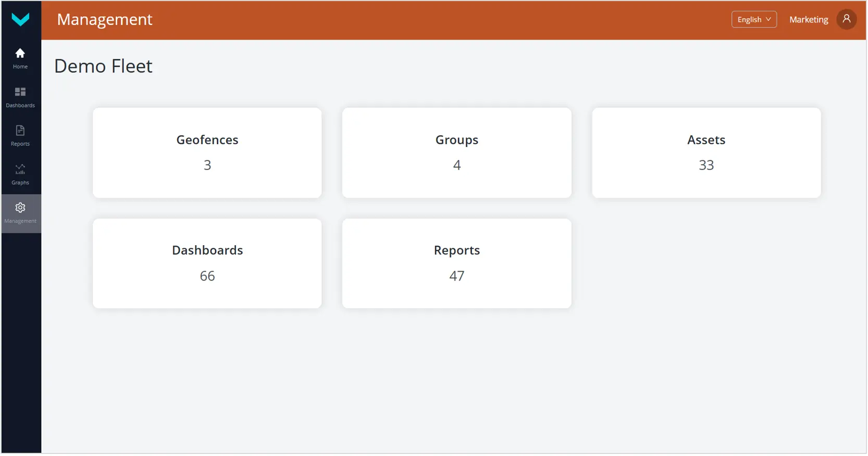Image resolution: width=868 pixels, height=456 pixels.
Task: Open the Geofences card
Action: click(x=207, y=153)
